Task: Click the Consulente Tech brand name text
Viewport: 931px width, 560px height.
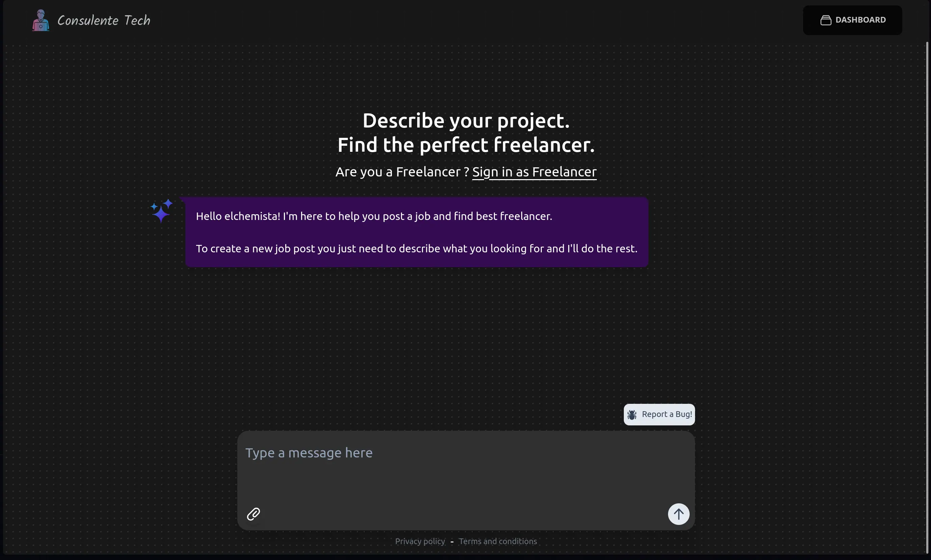Action: (103, 20)
